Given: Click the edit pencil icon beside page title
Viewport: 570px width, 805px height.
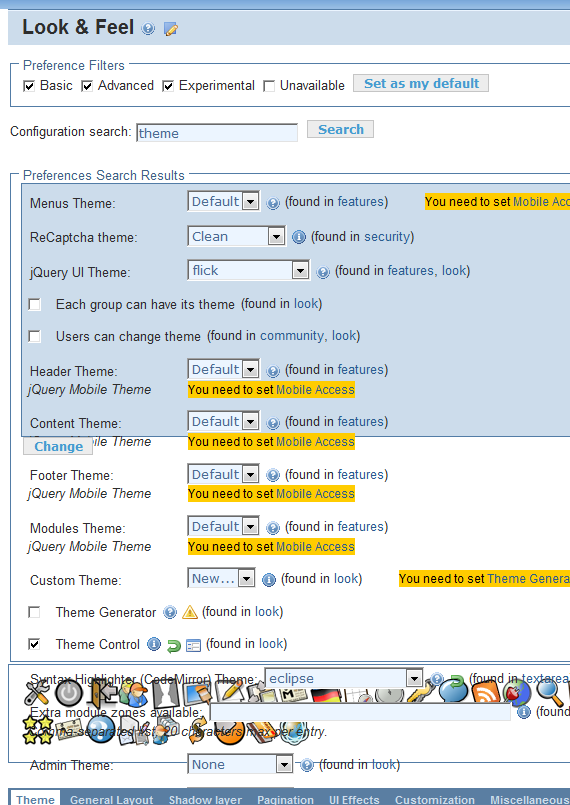Looking at the screenshot, I should pos(170,29).
